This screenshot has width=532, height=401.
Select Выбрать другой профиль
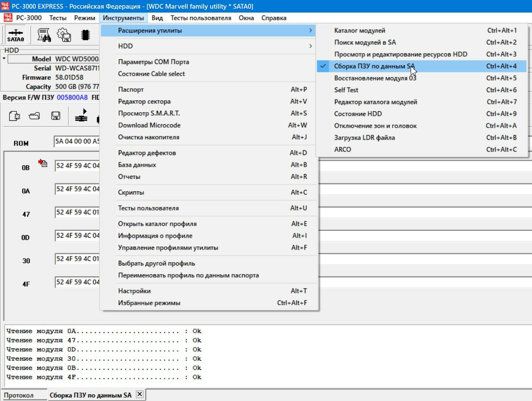pos(209,263)
